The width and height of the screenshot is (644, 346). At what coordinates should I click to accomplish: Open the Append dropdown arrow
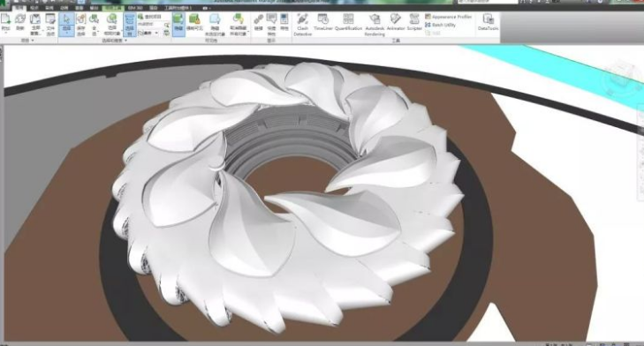[x=6, y=33]
